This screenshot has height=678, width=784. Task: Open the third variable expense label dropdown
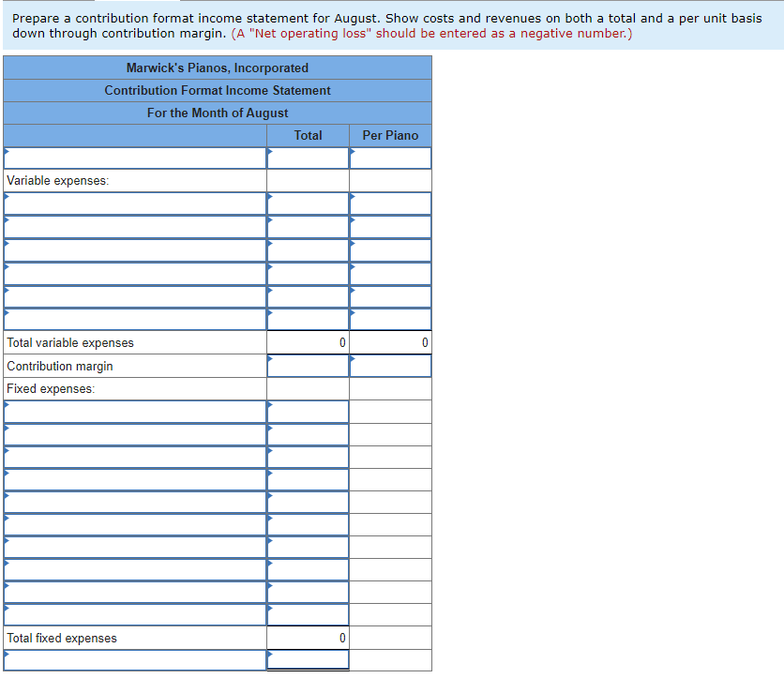pyautogui.click(x=135, y=250)
